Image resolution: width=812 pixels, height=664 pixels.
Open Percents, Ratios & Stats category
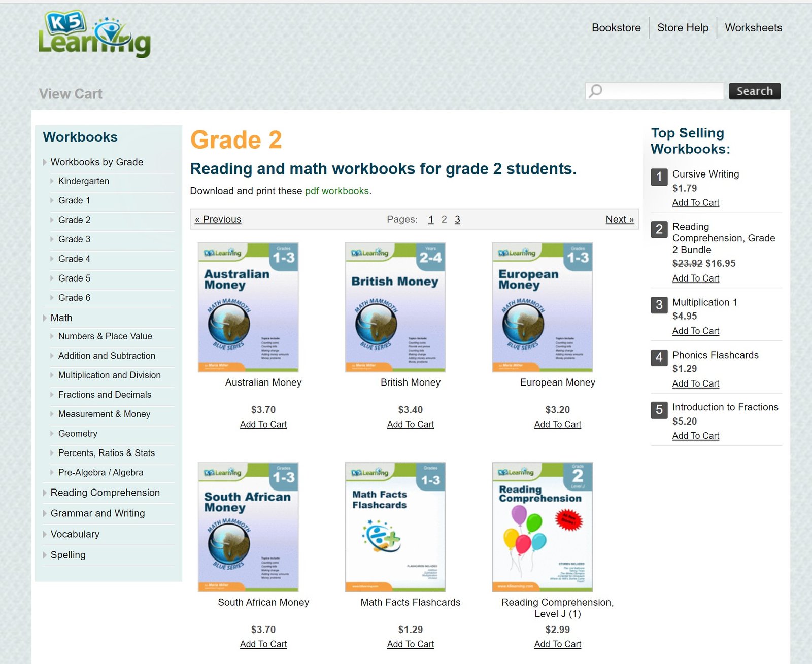[106, 453]
